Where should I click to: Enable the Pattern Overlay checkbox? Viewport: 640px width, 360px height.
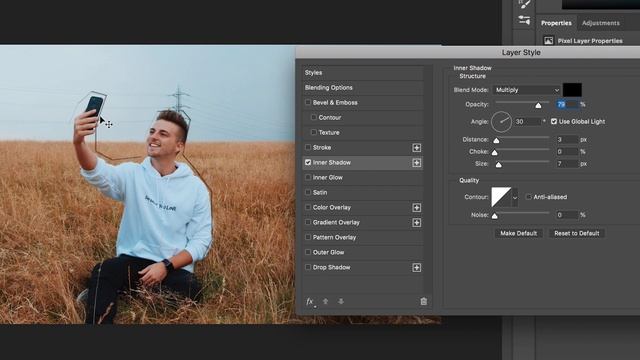(308, 237)
